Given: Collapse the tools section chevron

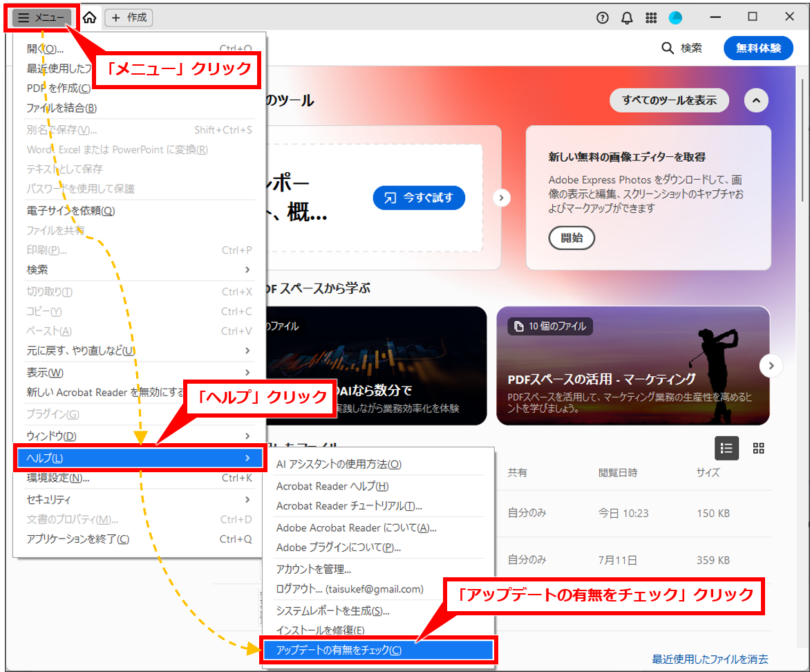Looking at the screenshot, I should [756, 100].
